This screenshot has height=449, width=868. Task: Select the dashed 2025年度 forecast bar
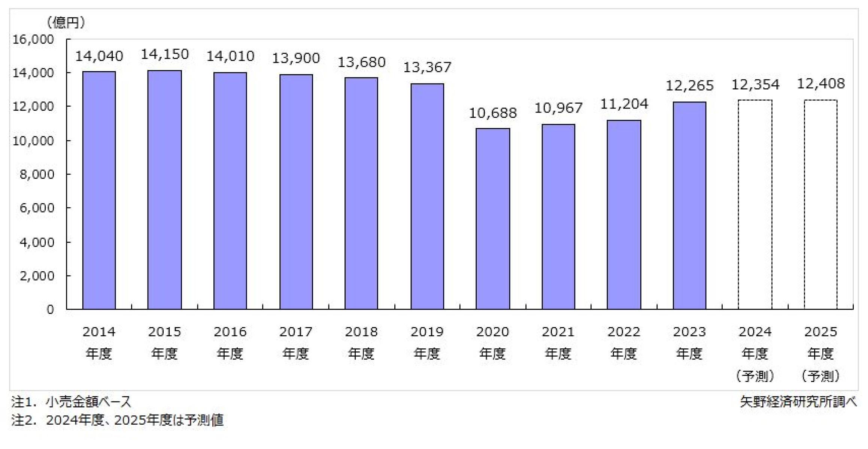[x=820, y=204]
